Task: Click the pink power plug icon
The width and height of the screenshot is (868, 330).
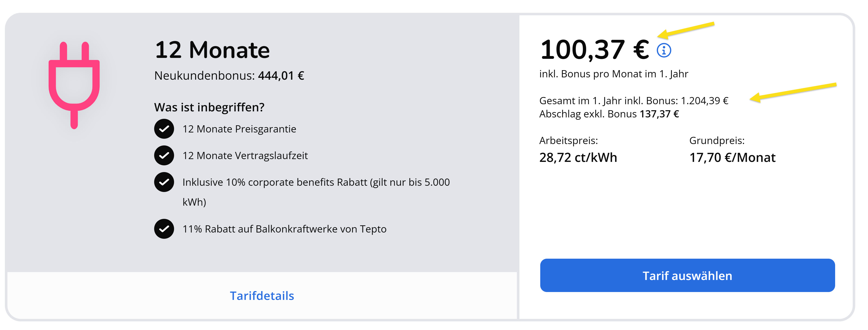Action: 74,84
